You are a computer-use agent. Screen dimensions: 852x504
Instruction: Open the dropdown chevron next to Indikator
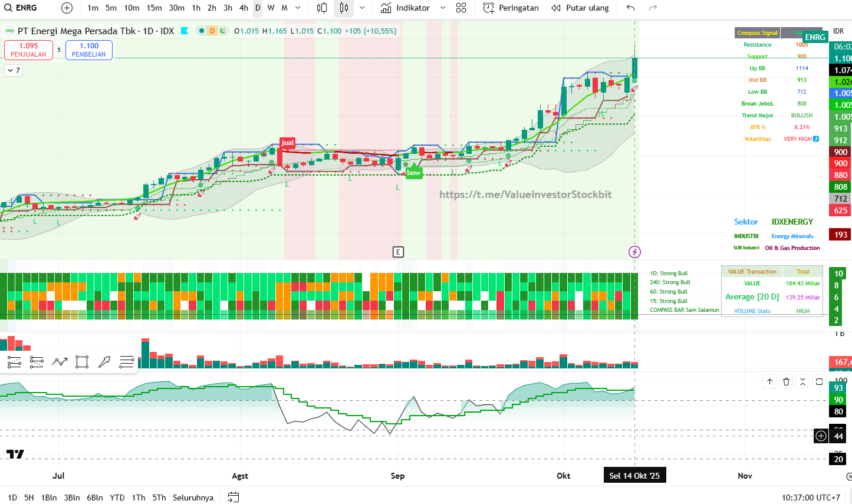pos(443,8)
